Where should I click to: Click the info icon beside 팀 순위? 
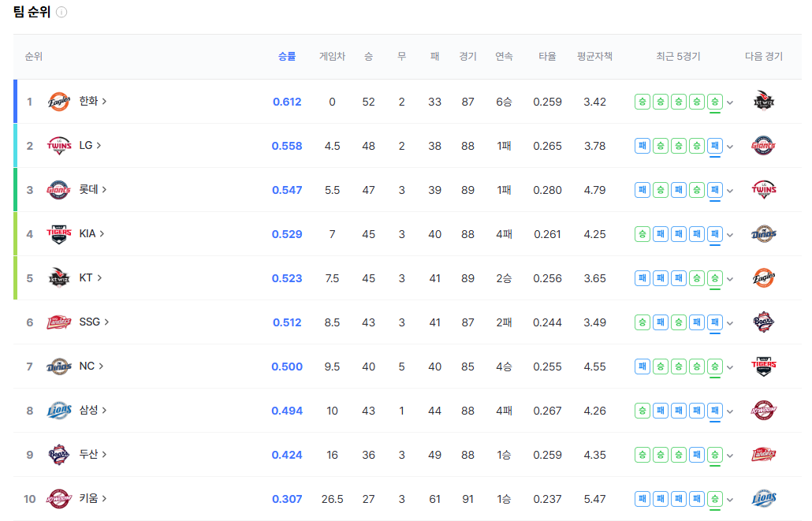point(61,13)
